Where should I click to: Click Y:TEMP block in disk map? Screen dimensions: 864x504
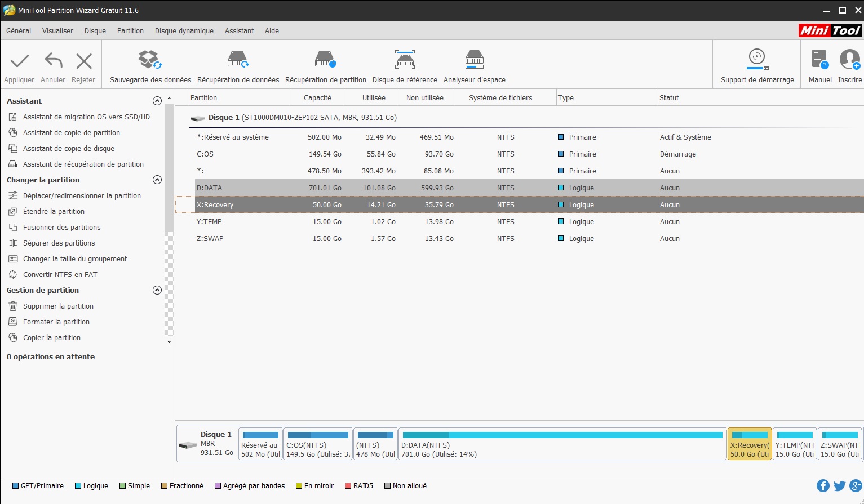(x=795, y=444)
